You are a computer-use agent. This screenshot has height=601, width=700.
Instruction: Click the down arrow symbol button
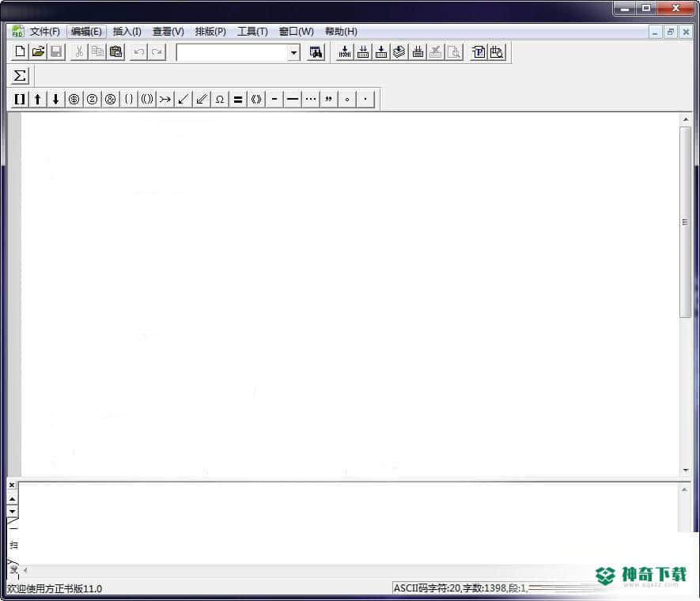tap(56, 99)
